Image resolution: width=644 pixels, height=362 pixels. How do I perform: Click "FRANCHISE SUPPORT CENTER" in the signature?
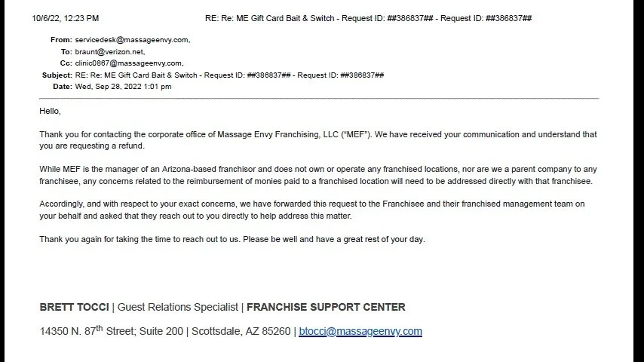(x=326, y=307)
